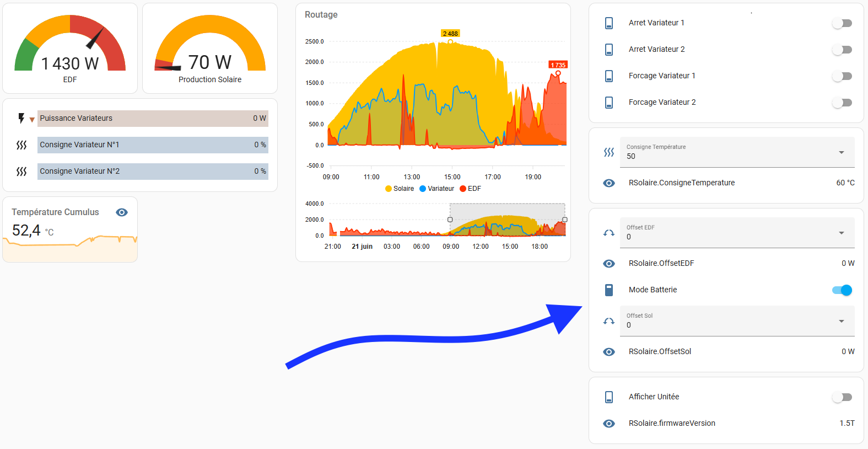This screenshot has width=868, height=449.
Task: Click the sync arrows icon beside Offset EDF
Action: (x=609, y=233)
